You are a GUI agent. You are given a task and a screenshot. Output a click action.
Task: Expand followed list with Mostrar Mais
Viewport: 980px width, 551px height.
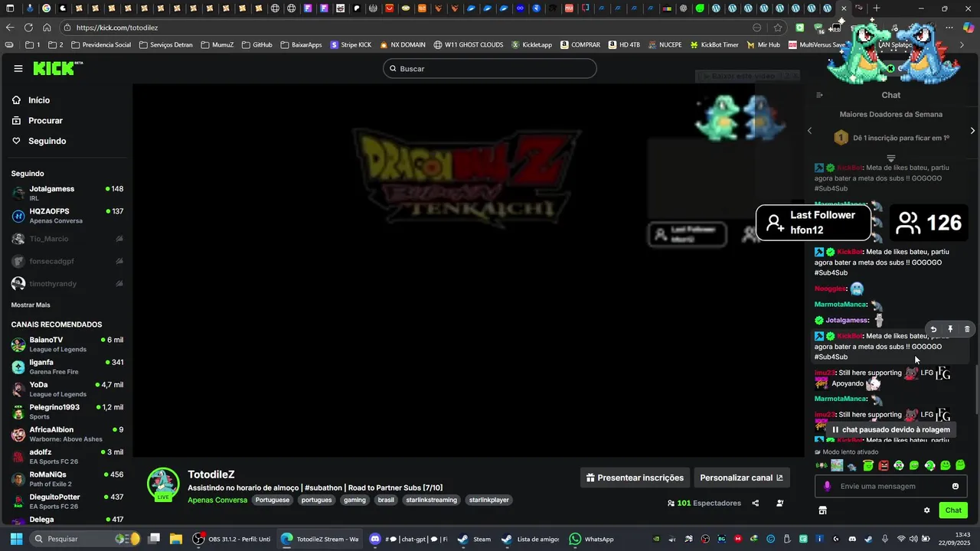[31, 305]
